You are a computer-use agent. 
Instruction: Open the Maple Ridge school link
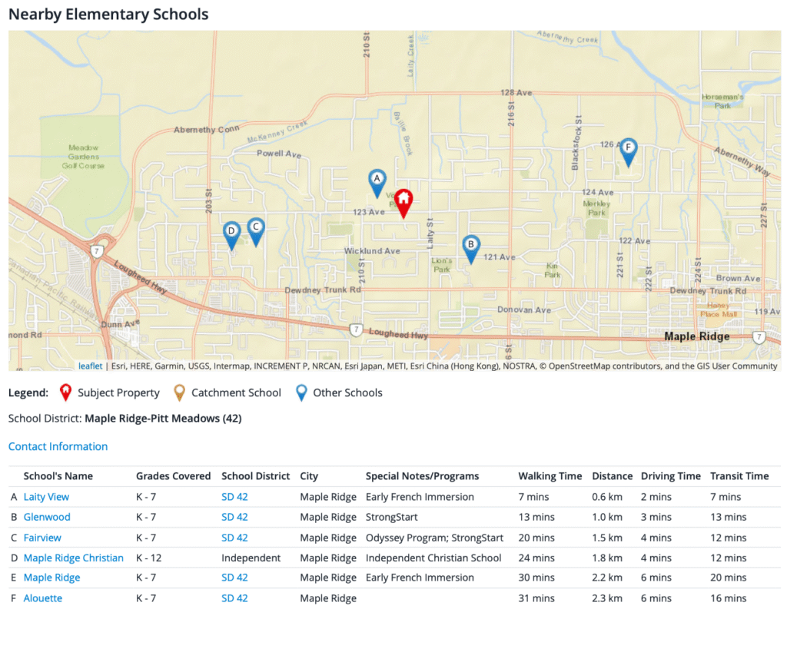51,578
